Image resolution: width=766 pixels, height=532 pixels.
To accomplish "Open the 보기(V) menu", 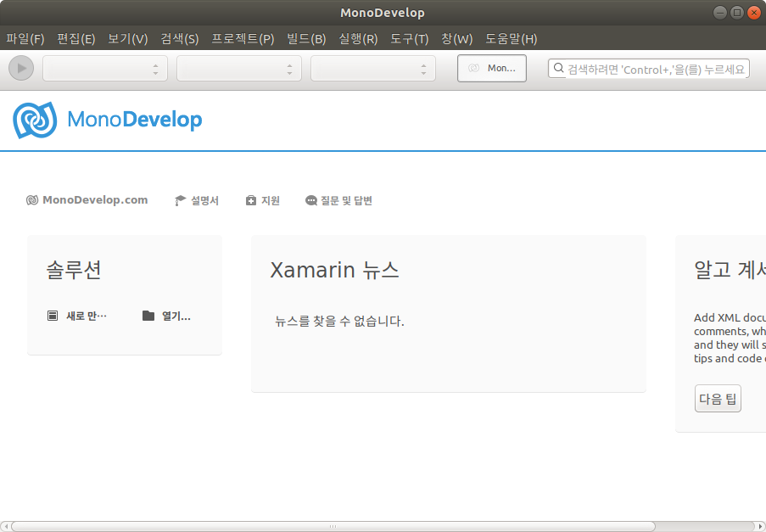I will [x=127, y=39].
